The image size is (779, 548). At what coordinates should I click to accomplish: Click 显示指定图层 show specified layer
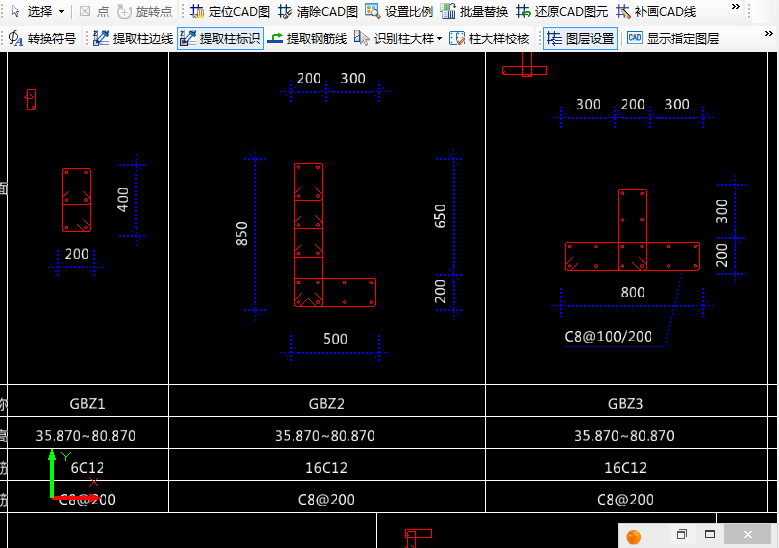[x=673, y=38]
